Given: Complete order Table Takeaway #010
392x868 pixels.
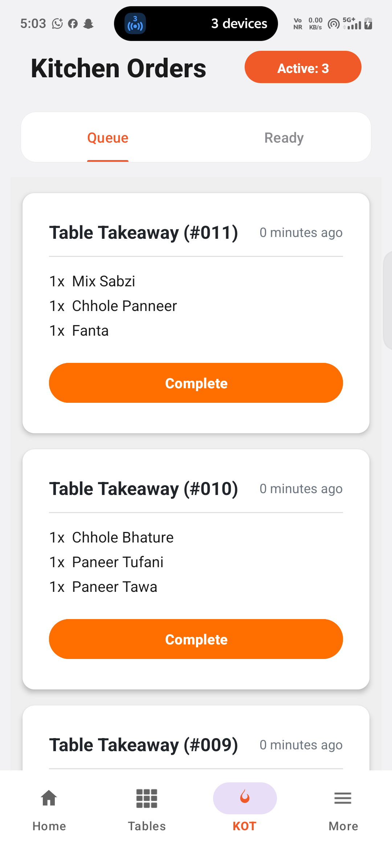Looking at the screenshot, I should coord(196,639).
